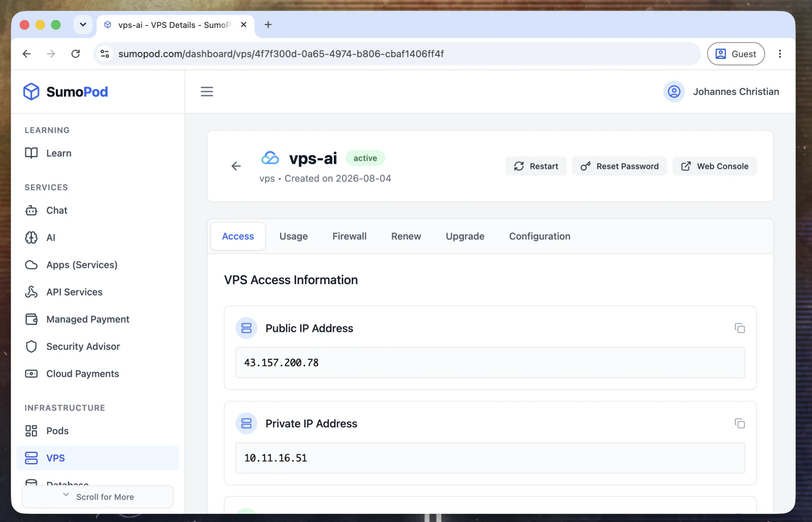This screenshot has width=812, height=522.
Task: Open the browser three-dot menu
Action: point(780,54)
